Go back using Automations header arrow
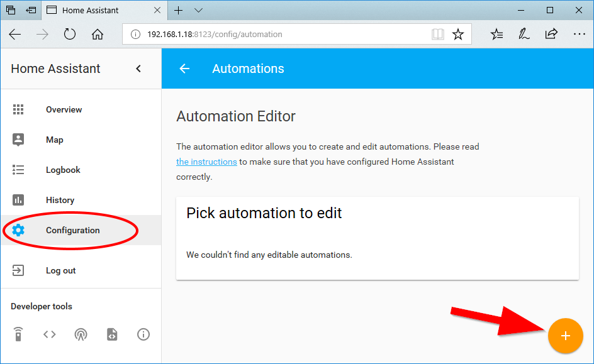The width and height of the screenshot is (594, 364). 184,69
